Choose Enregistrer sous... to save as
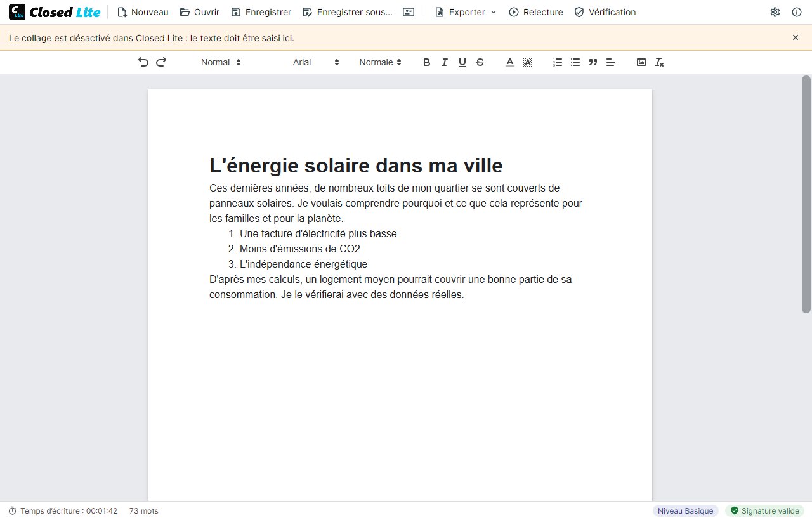Viewport: 812px width, 520px height. (348, 12)
